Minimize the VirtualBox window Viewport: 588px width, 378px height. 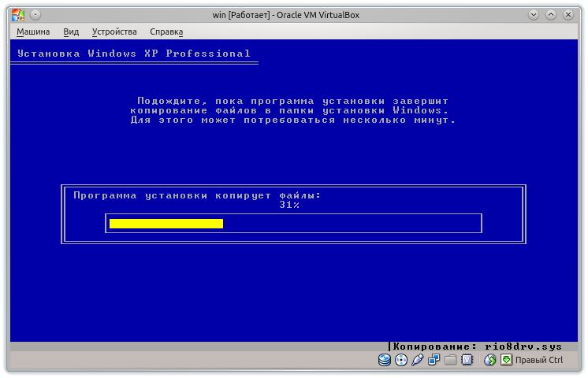click(534, 15)
